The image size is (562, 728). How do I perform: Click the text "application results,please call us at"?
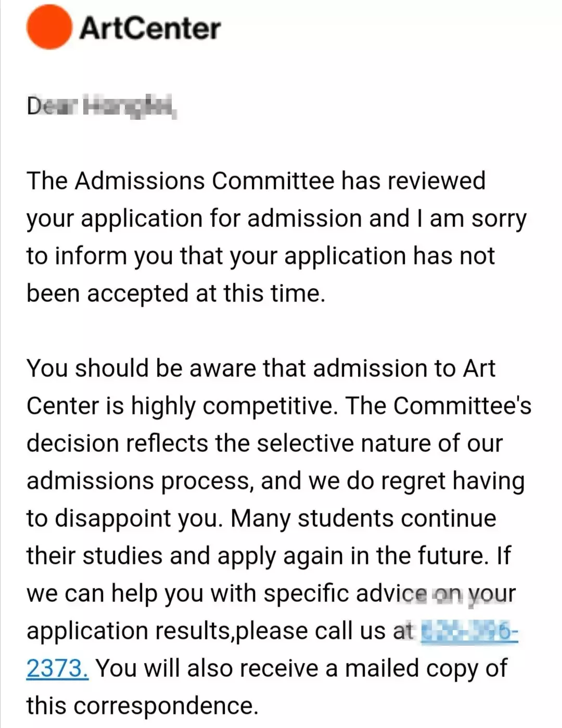point(220,631)
